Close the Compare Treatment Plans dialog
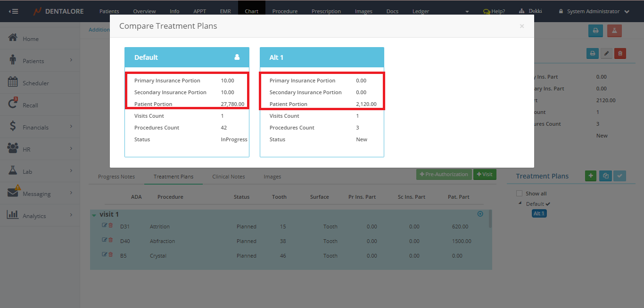The height and width of the screenshot is (308, 644). pos(521,26)
